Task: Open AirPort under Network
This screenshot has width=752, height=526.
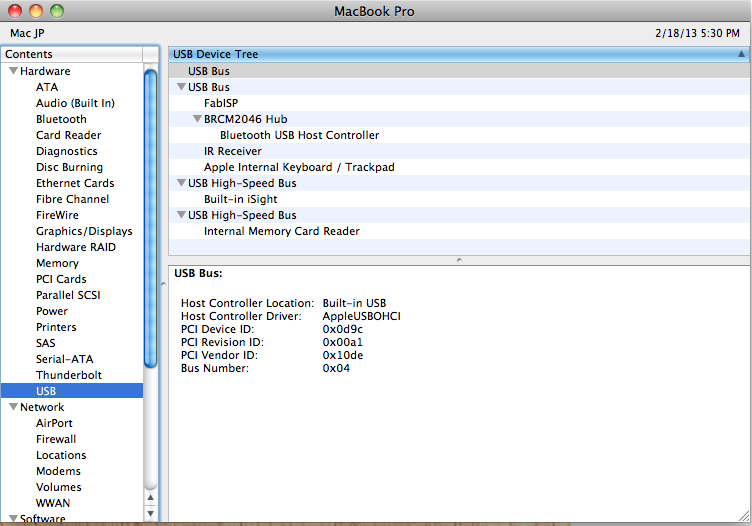Action: tap(54, 423)
